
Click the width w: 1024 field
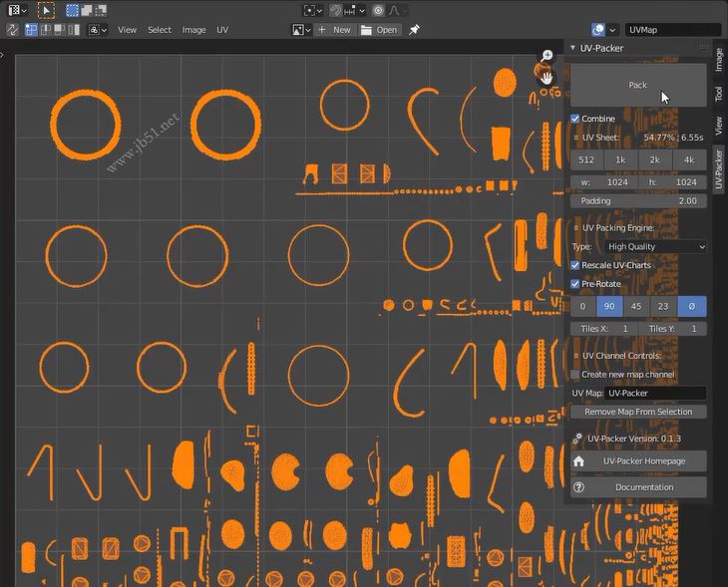pyautogui.click(x=604, y=182)
